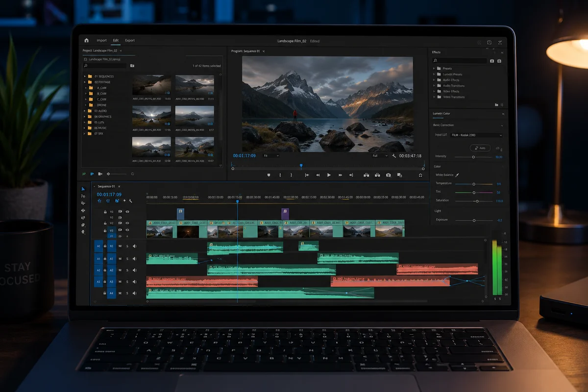Click the Export Frame camera icon
Screen dimensions: 588x392
tap(388, 175)
